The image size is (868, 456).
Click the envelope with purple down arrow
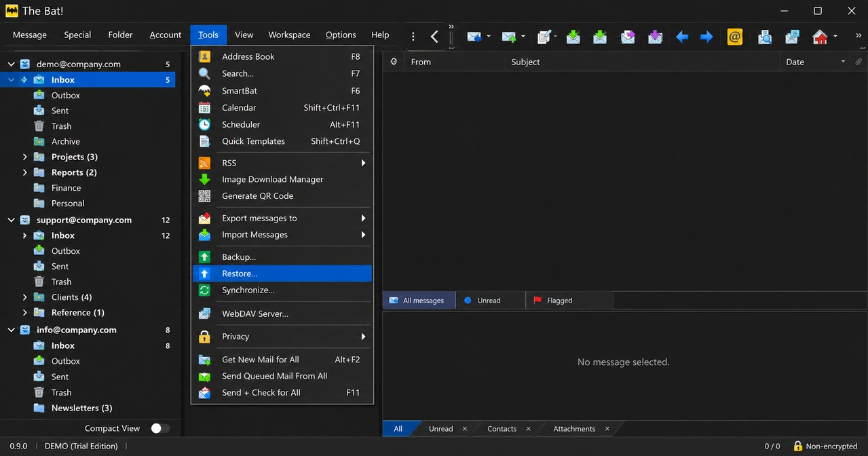tap(655, 36)
